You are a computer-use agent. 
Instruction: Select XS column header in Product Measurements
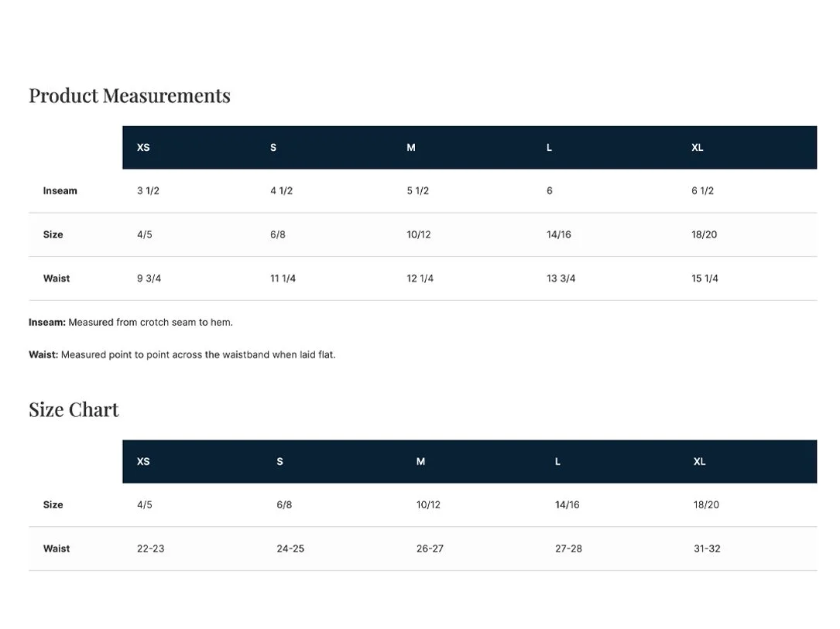click(x=143, y=148)
